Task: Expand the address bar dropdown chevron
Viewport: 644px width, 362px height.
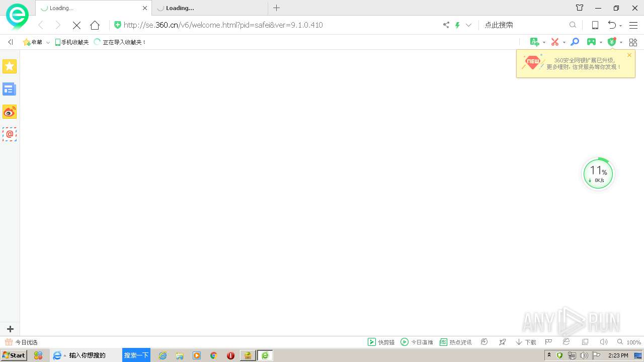Action: coord(468,25)
